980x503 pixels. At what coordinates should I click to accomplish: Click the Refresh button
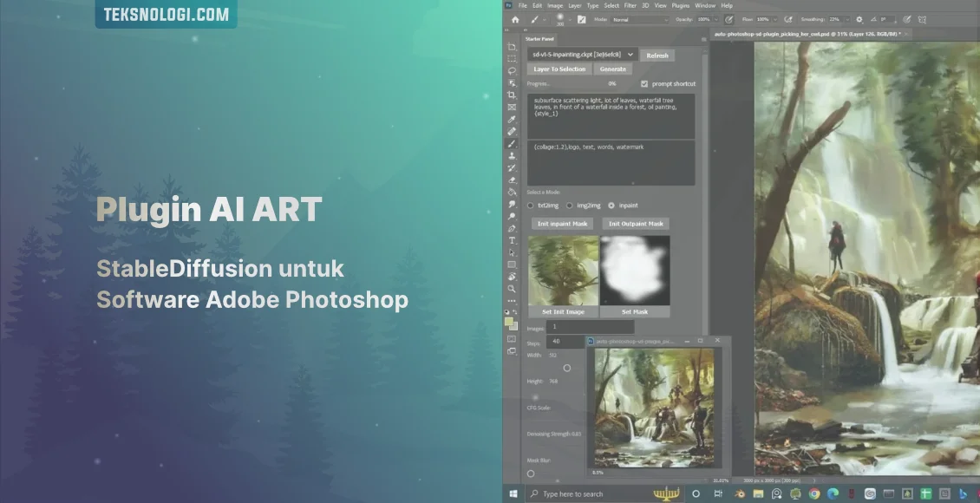657,56
